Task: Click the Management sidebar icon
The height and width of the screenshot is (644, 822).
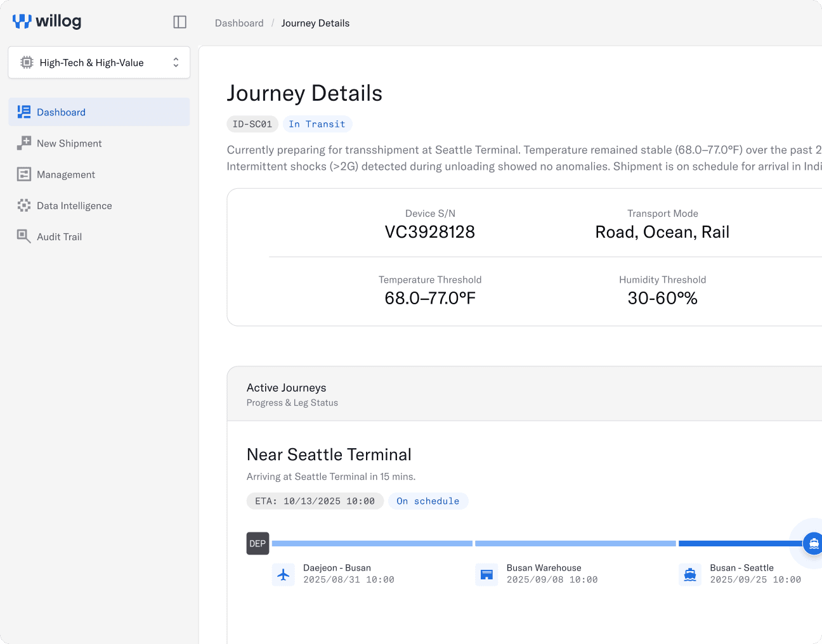Action: (x=24, y=174)
